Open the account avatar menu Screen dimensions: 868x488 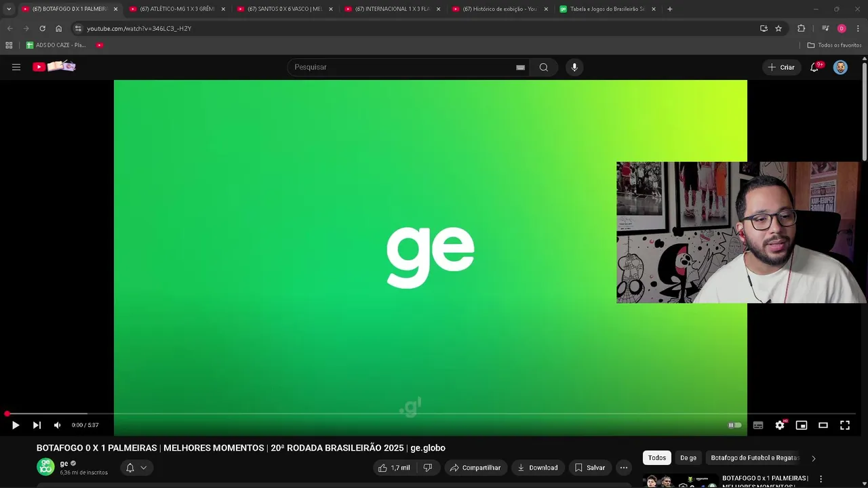840,67
